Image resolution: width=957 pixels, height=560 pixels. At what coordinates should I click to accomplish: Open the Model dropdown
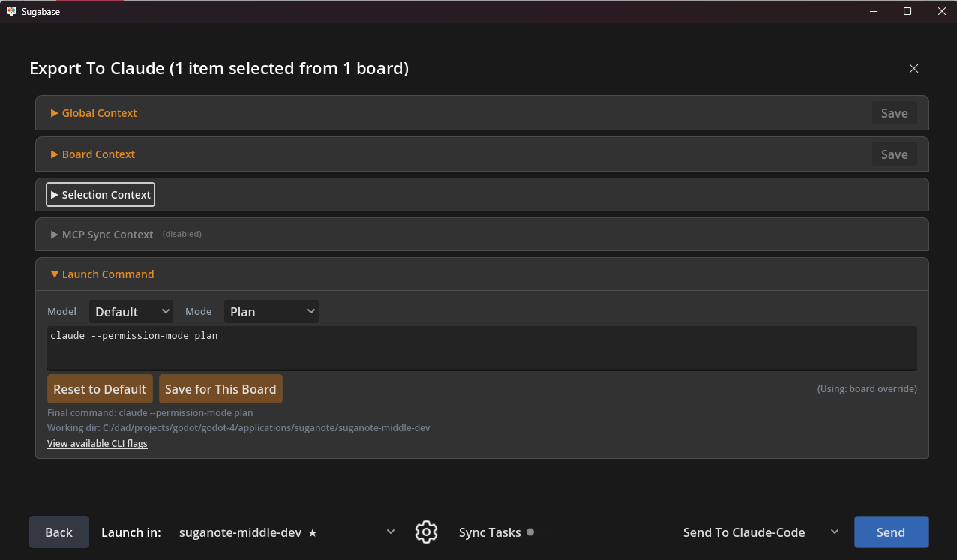coord(131,312)
